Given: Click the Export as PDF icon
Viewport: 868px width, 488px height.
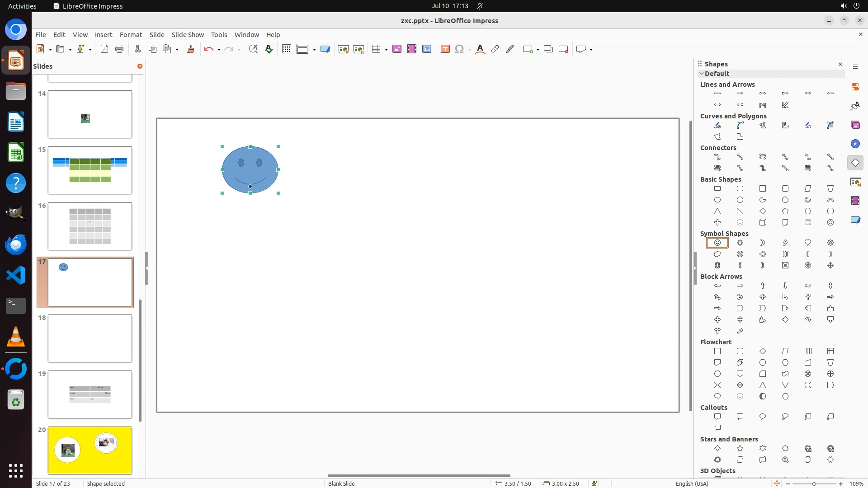Looking at the screenshot, I should point(104,49).
